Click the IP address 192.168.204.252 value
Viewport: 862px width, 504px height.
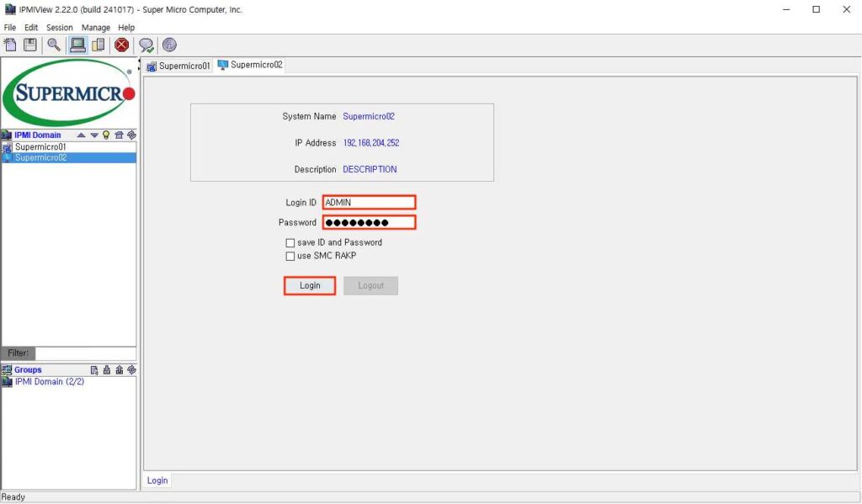click(x=371, y=143)
